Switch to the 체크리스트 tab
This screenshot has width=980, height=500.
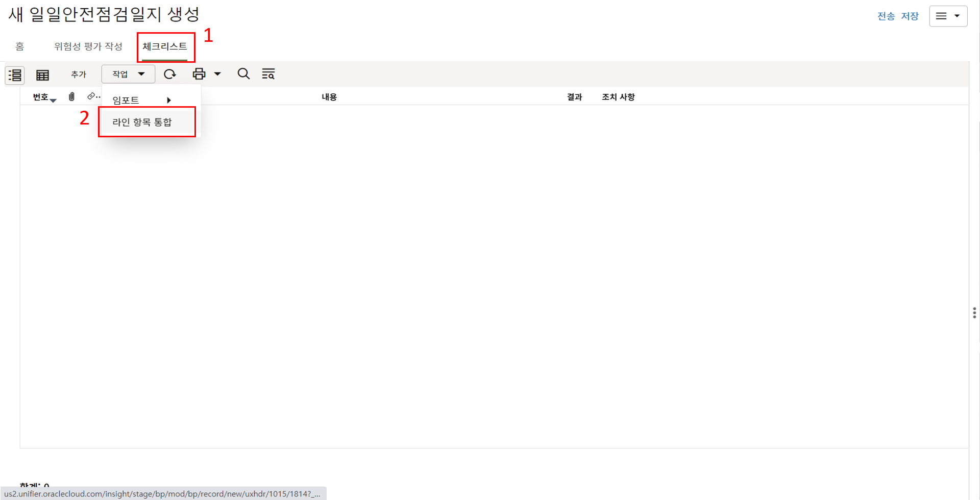coord(165,46)
